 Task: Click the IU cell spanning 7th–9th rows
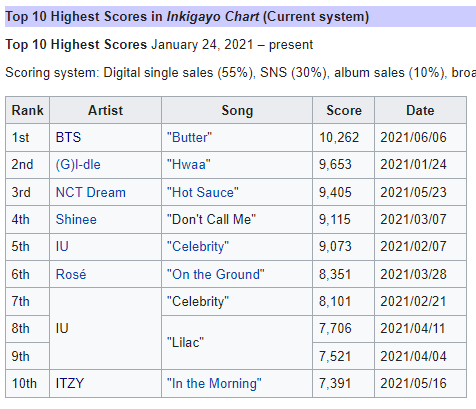105,329
